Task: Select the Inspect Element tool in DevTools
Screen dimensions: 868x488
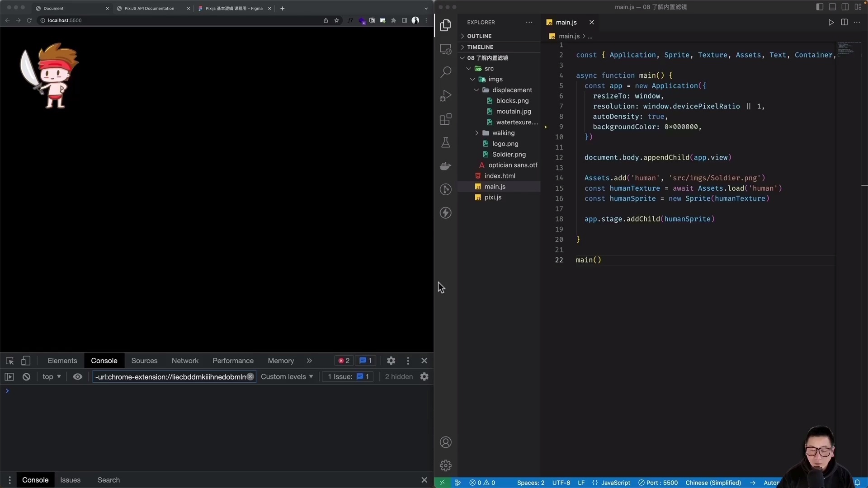Action: (9, 361)
